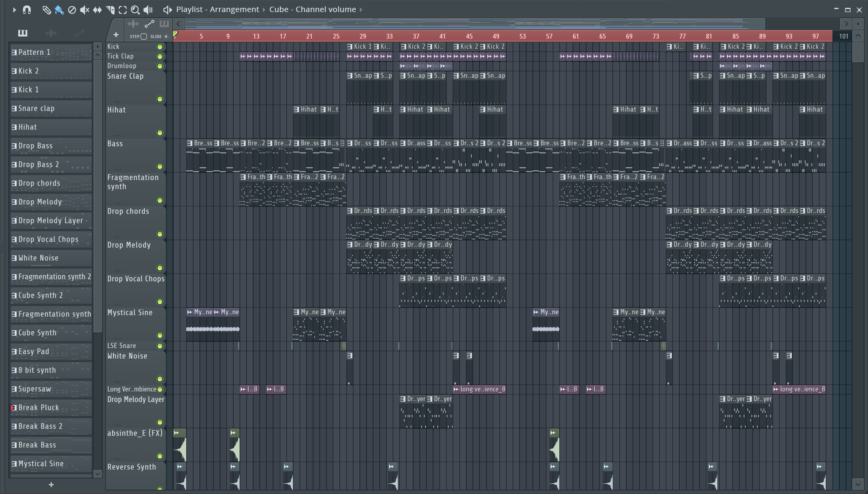Viewport: 868px width, 494px height.
Task: Enable the STEP checkbox
Action: click(x=143, y=36)
